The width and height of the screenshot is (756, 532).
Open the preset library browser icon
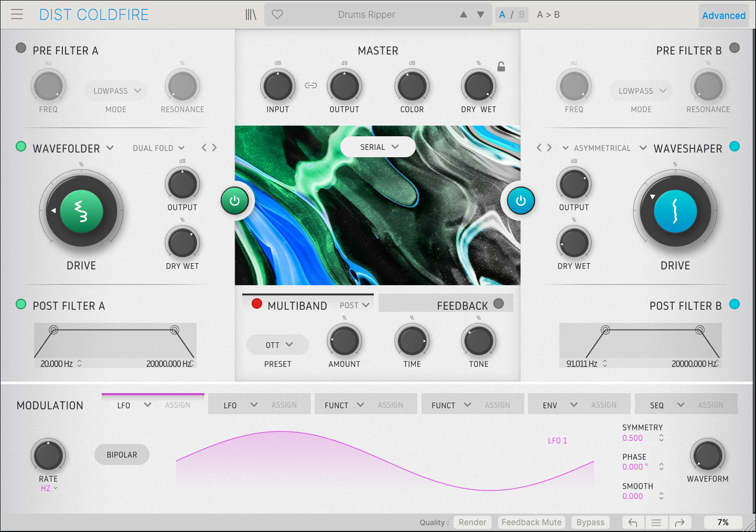(x=251, y=15)
